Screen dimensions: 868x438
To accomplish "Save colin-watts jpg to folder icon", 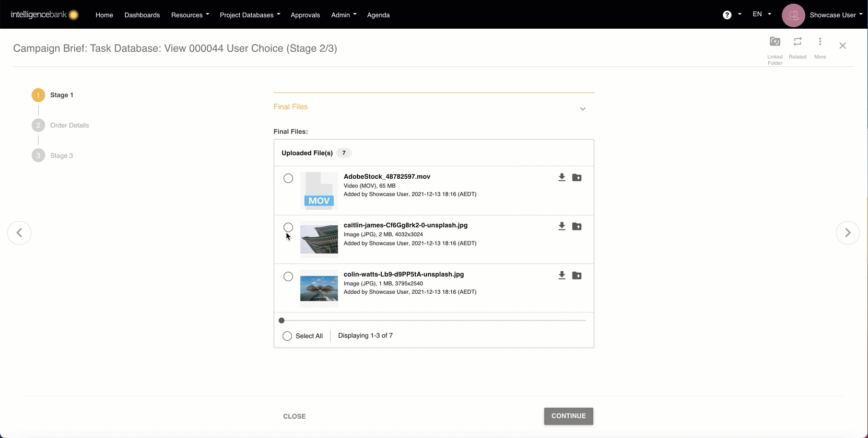I will tap(577, 275).
